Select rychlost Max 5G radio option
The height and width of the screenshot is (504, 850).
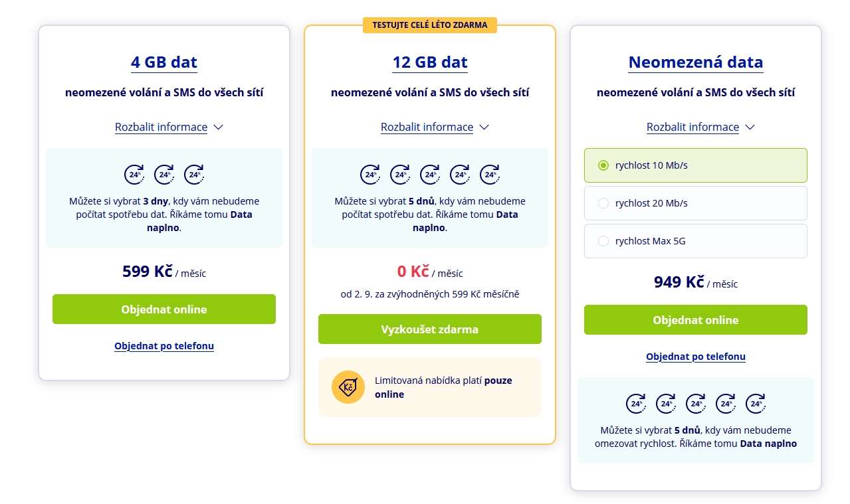(x=696, y=241)
